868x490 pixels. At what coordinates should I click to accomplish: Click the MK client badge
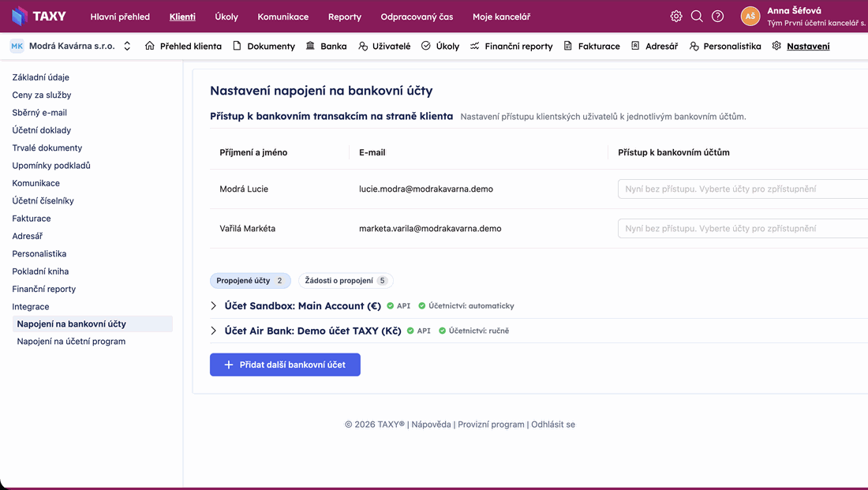pos(17,46)
